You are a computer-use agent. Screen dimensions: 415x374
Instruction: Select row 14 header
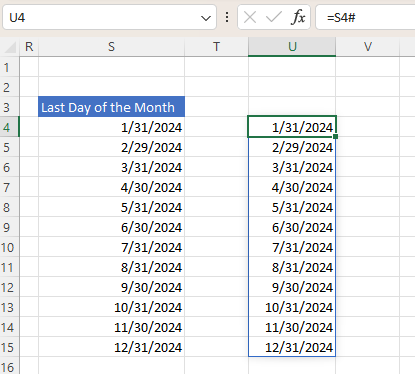10,327
